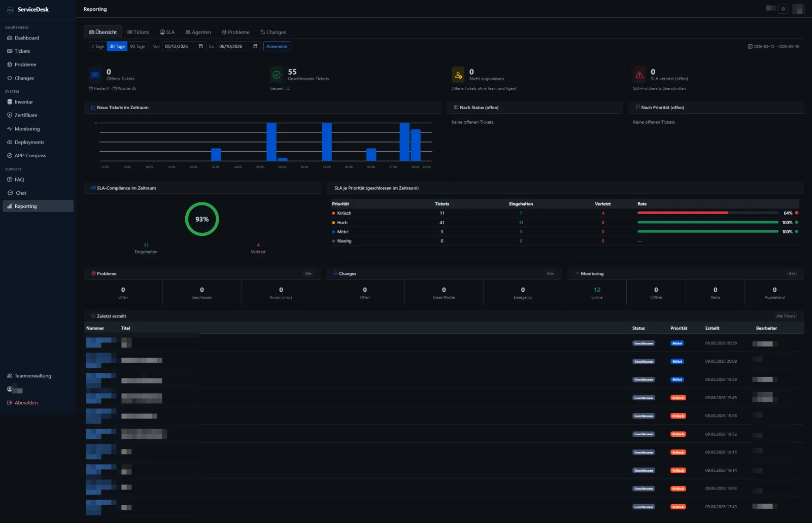This screenshot has width=812, height=523.
Task: Open the Probleme sidebar icon
Action: tap(10, 64)
